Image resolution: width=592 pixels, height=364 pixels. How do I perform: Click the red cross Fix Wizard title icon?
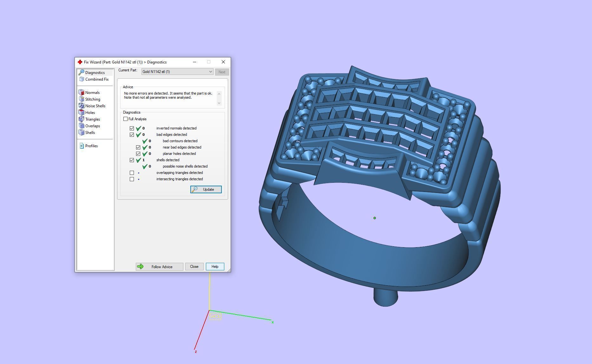coord(80,62)
